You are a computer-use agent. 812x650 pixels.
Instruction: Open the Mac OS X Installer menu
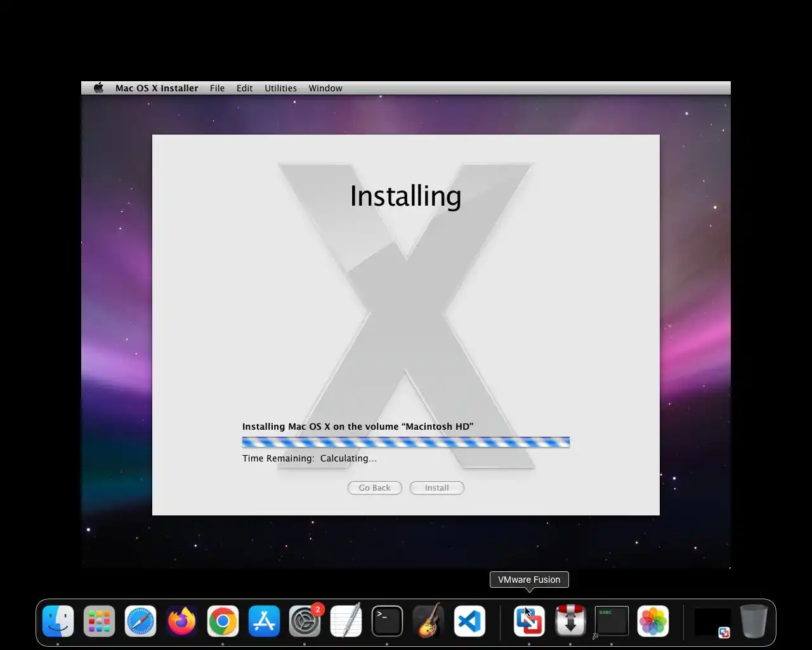click(x=157, y=88)
